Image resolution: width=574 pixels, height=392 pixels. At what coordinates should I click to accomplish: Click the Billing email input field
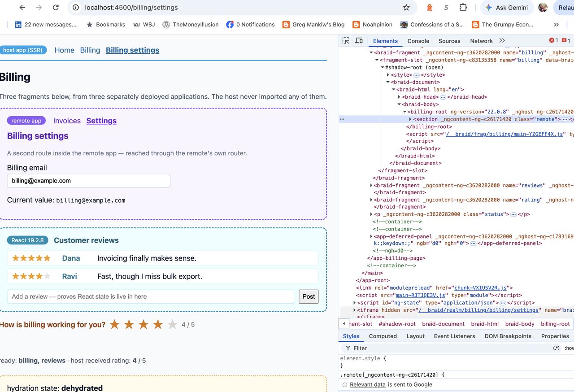tap(89, 181)
